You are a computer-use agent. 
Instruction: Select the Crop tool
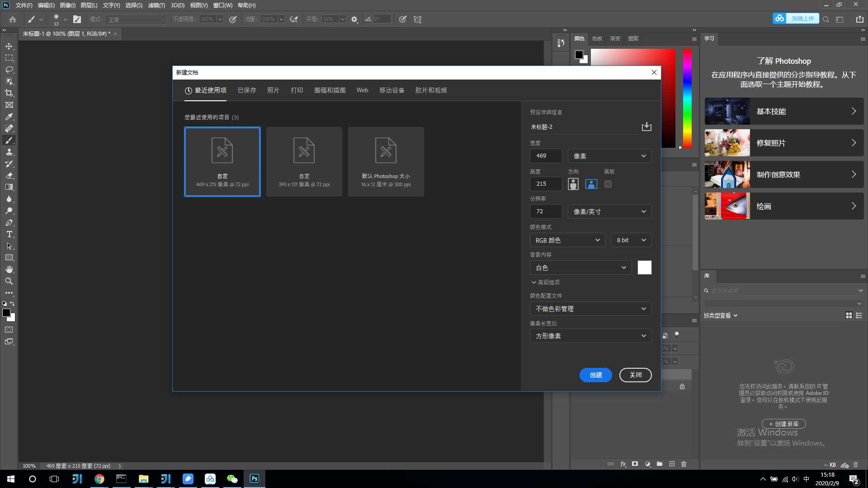coord(9,93)
